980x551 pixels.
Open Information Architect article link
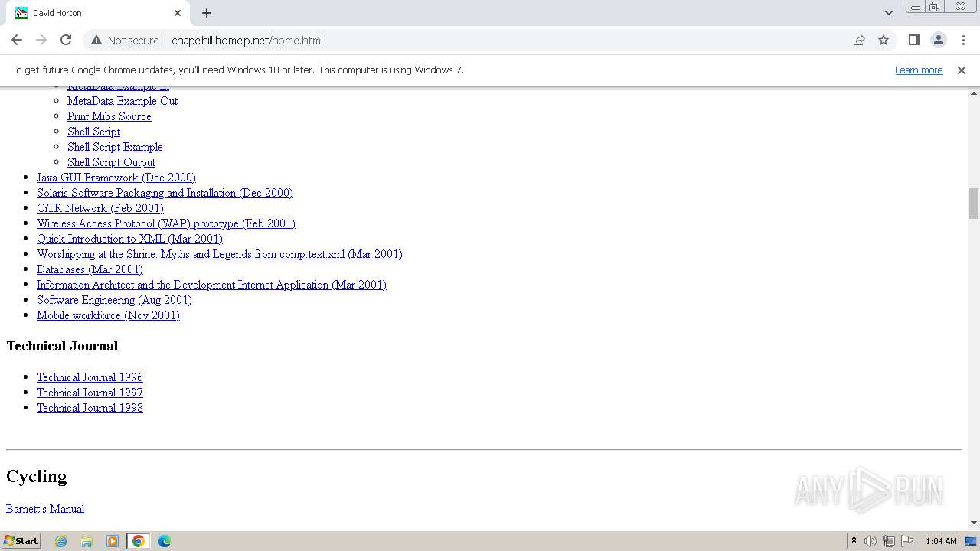tap(211, 285)
